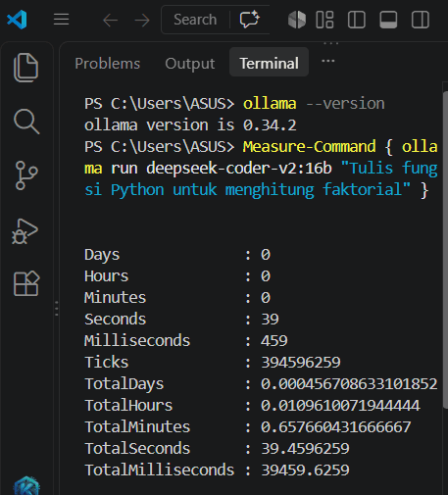Open the Search view in activity bar

click(x=26, y=122)
